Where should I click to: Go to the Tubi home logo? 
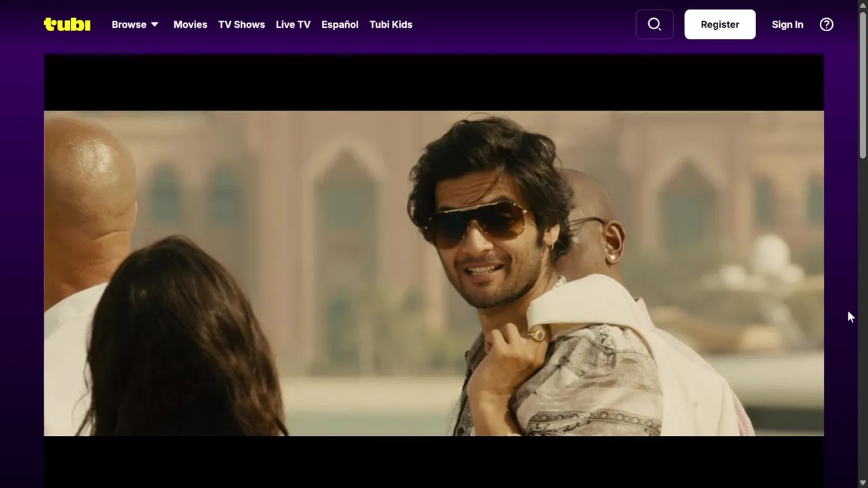pos(67,24)
